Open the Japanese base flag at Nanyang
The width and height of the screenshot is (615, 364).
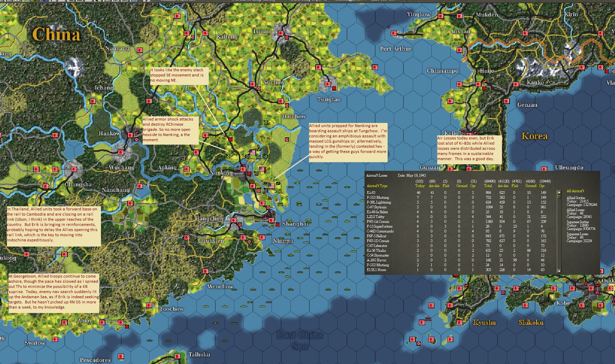coord(140,50)
